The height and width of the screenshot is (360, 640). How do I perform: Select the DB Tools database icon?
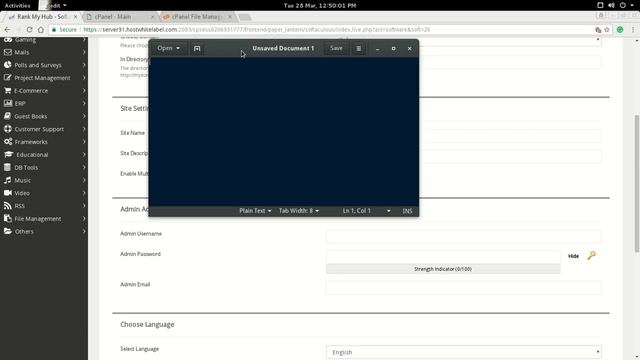point(7,167)
